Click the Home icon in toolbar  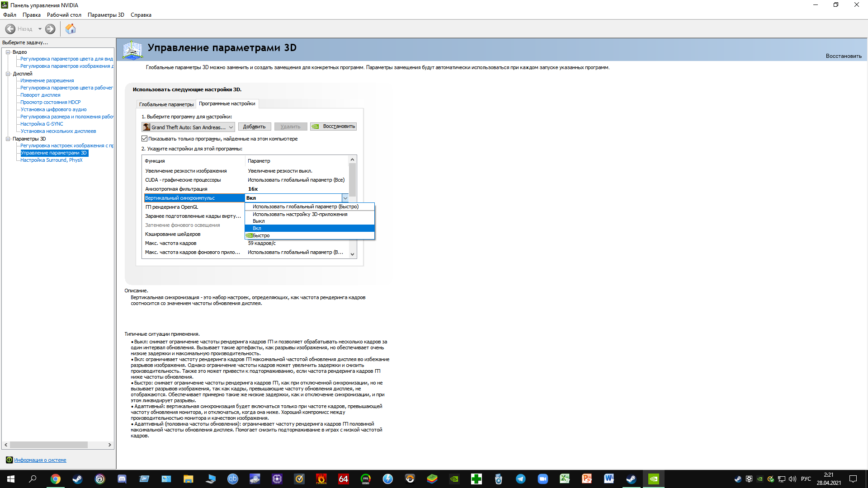coord(71,29)
